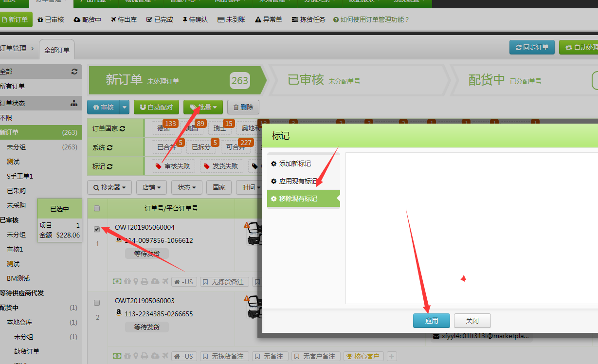
Task: Open 已完成 shortcut in toolbar
Action: tap(160, 19)
